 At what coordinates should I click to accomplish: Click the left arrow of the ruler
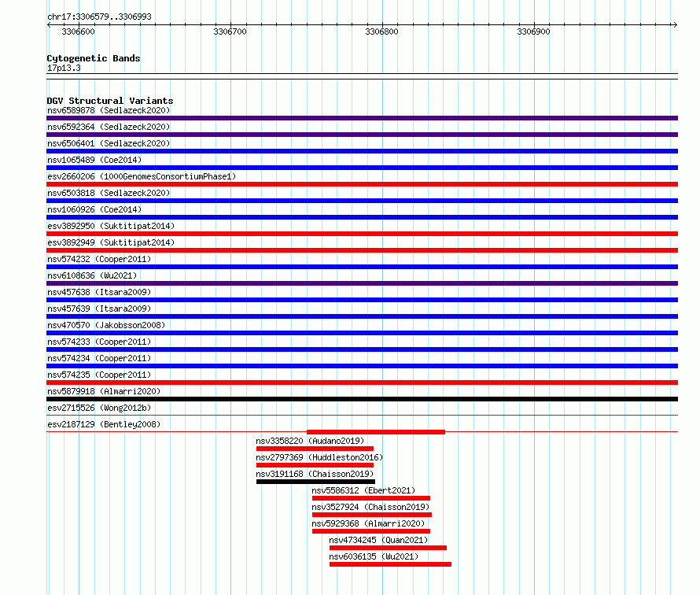coord(49,25)
